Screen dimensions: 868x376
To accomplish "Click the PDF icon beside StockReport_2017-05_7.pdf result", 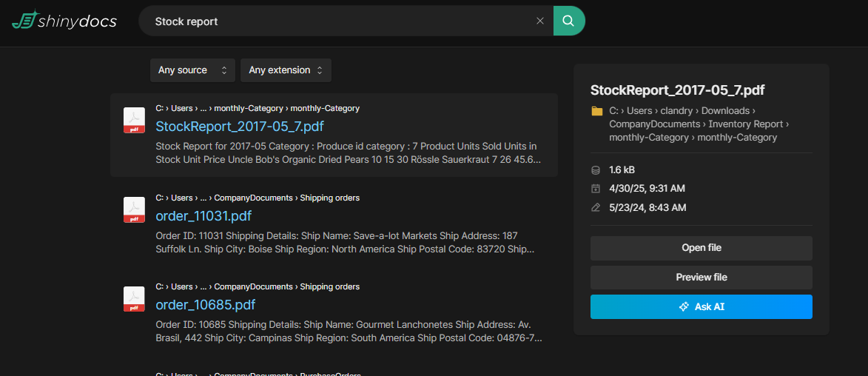I will coord(134,121).
